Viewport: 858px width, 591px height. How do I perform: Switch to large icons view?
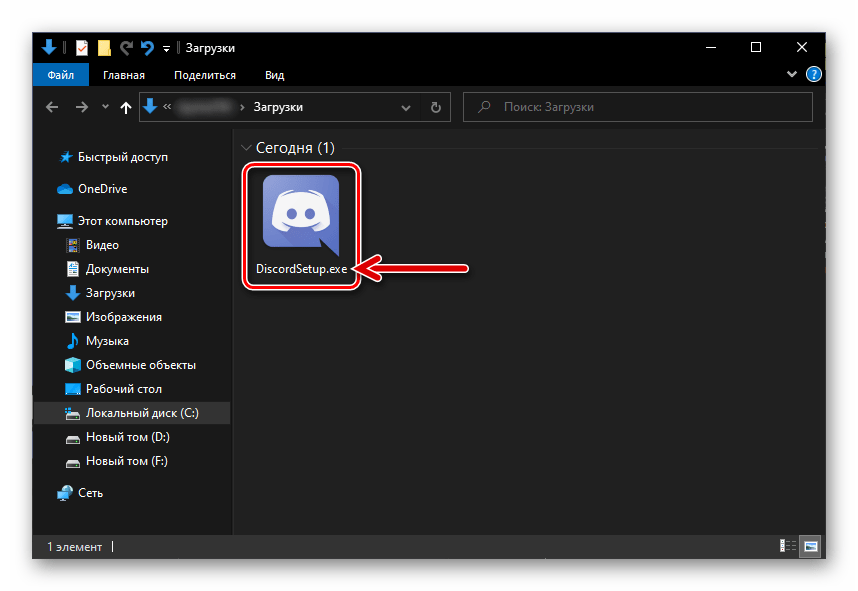point(810,546)
